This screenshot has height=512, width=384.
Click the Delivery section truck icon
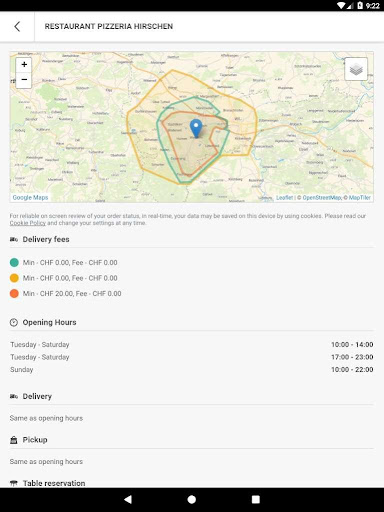click(14, 396)
